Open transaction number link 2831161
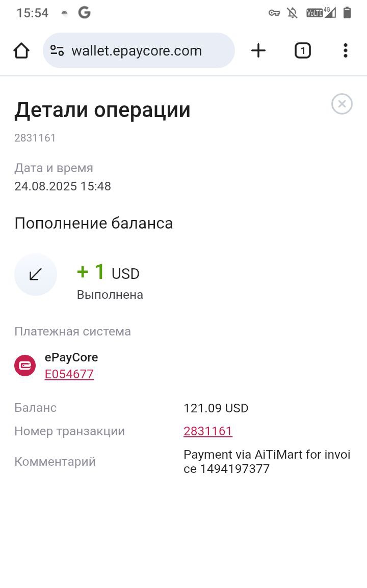The image size is (367, 588). tap(208, 431)
